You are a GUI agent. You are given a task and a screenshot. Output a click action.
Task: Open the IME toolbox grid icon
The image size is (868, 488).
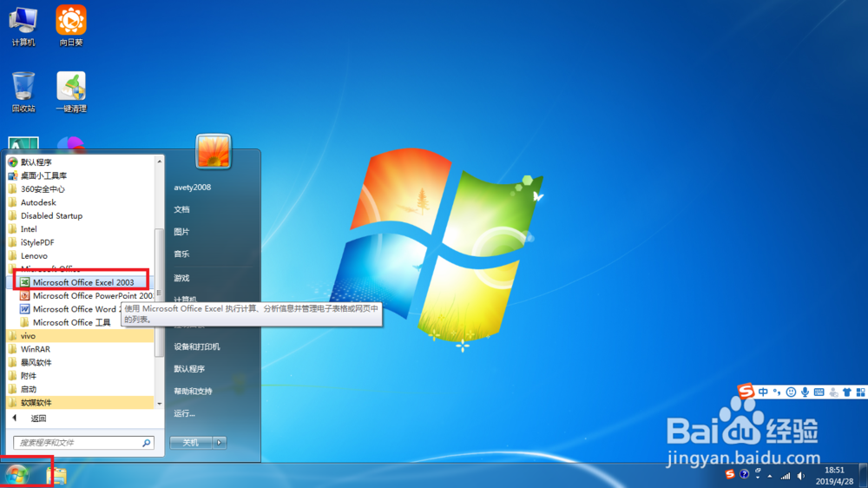860,392
